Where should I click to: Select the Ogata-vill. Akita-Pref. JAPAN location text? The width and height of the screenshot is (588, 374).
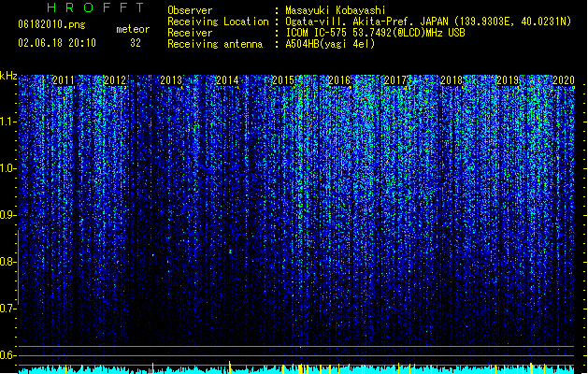[x=428, y=22]
